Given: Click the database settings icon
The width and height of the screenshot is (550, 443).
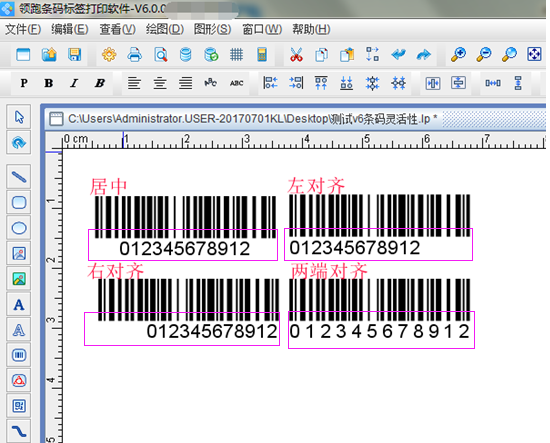Looking at the screenshot, I should pos(186,55).
